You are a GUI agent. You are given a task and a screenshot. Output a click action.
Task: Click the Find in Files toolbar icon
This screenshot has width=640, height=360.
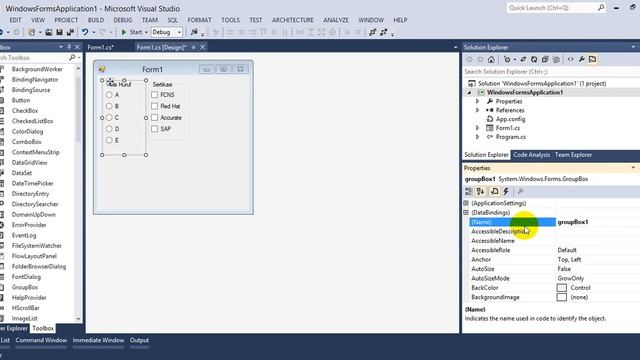point(194,32)
